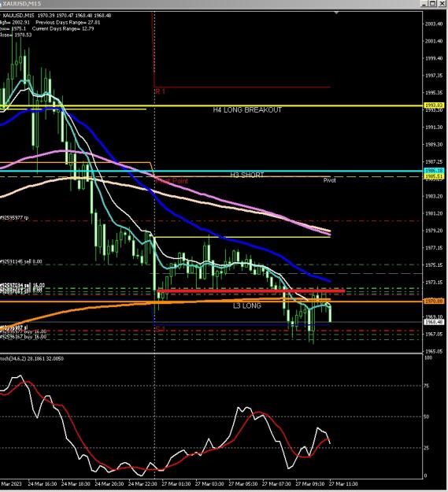Minimize the XAUUSD,M15 chart window
Screen dimensions: 448x492
tap(424, 3)
